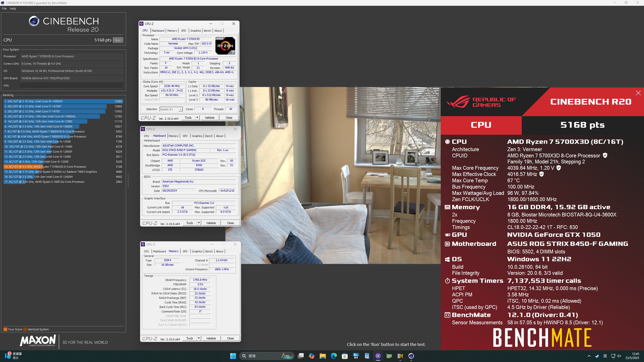Click the Cinebench sphere logo icon
The height and width of the screenshot is (362, 644).
[34, 21]
